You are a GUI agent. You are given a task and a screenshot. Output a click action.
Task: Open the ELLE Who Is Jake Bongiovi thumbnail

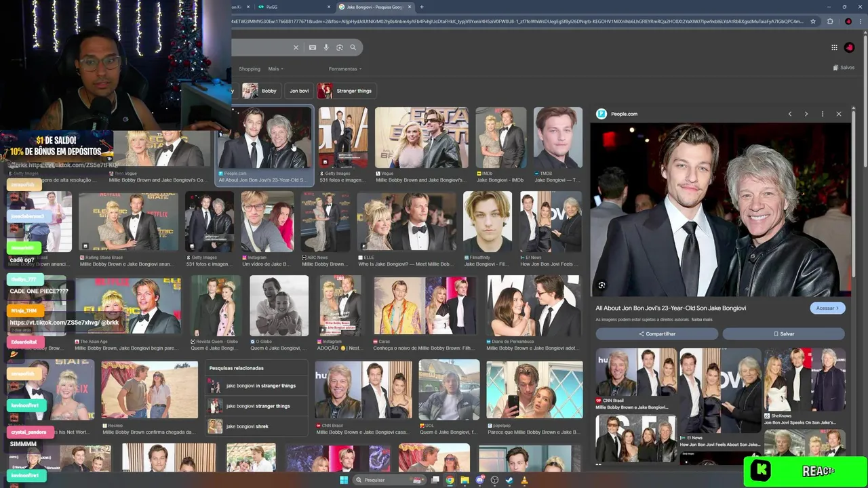coord(407,222)
